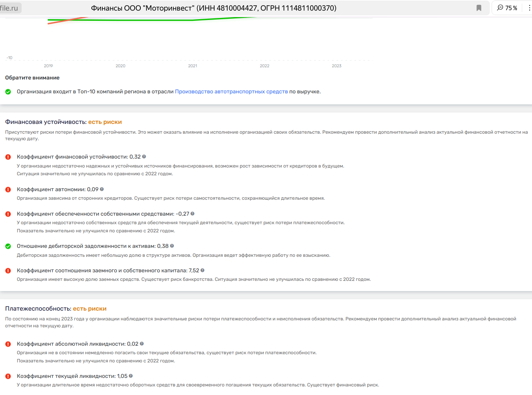Click help icon beside debt-to-equity ratio 7,52

point(203,270)
